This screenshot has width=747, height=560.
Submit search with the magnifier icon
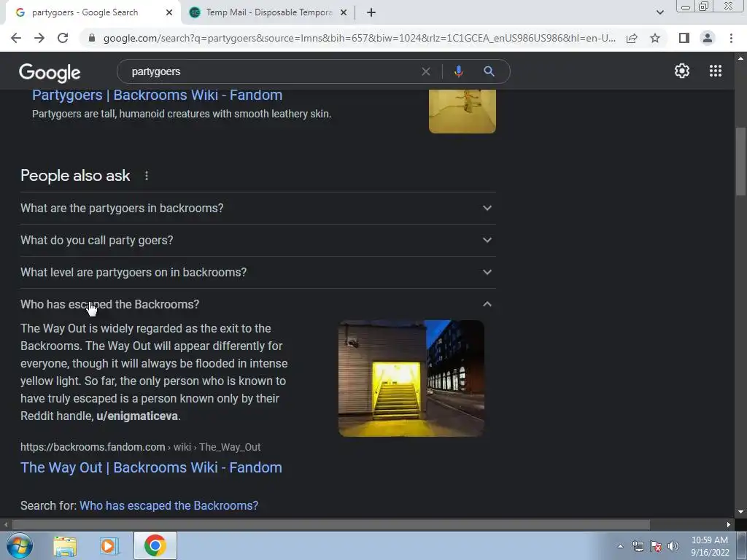489,71
